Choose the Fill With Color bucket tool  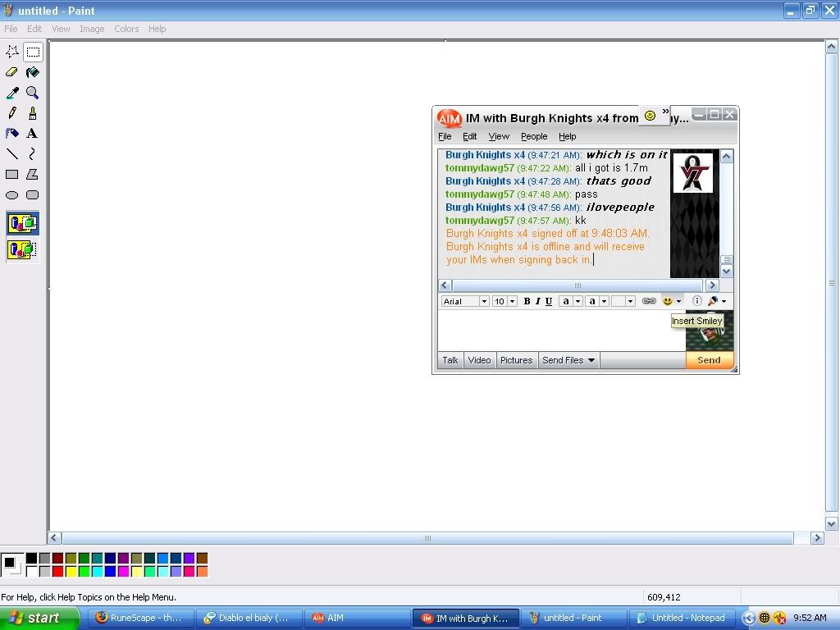tap(33, 72)
